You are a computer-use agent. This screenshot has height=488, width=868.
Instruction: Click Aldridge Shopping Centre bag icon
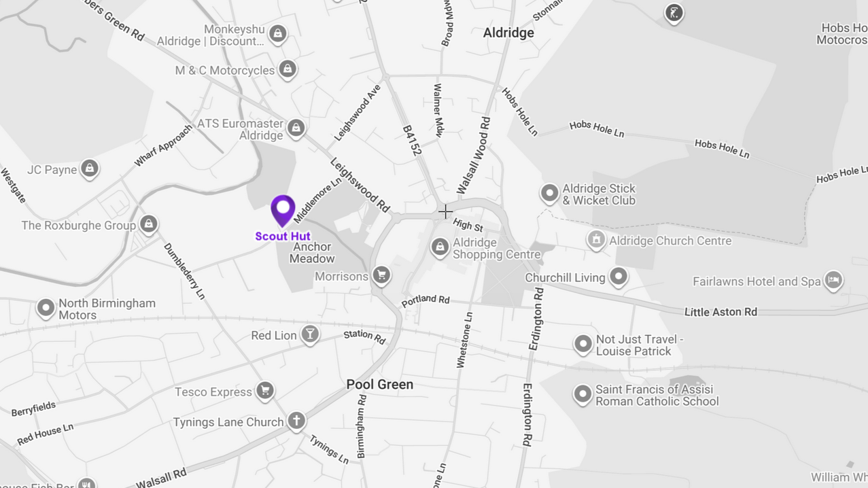point(440,247)
